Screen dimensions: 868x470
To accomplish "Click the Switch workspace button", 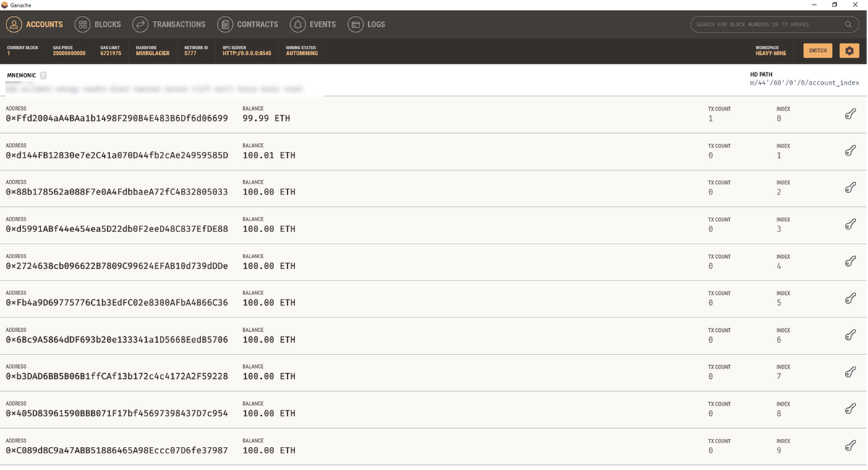I will click(817, 51).
